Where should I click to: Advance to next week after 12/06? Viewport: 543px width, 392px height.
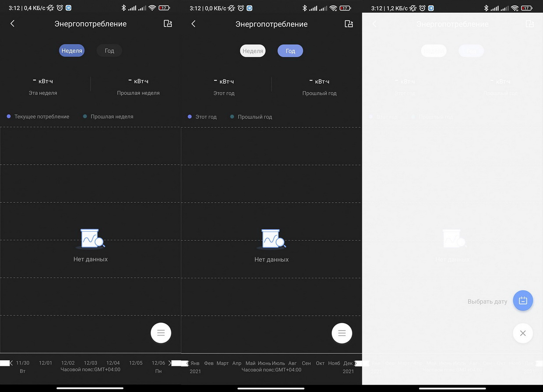170,363
